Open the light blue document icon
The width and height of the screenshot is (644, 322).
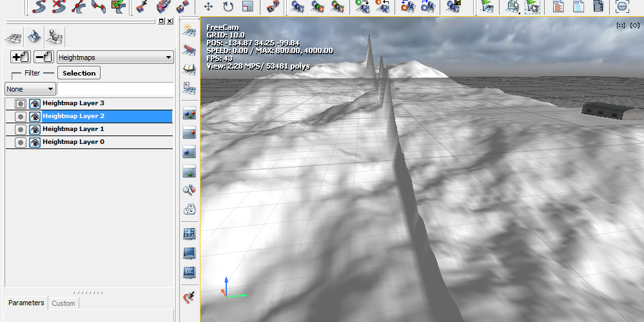click(x=578, y=6)
